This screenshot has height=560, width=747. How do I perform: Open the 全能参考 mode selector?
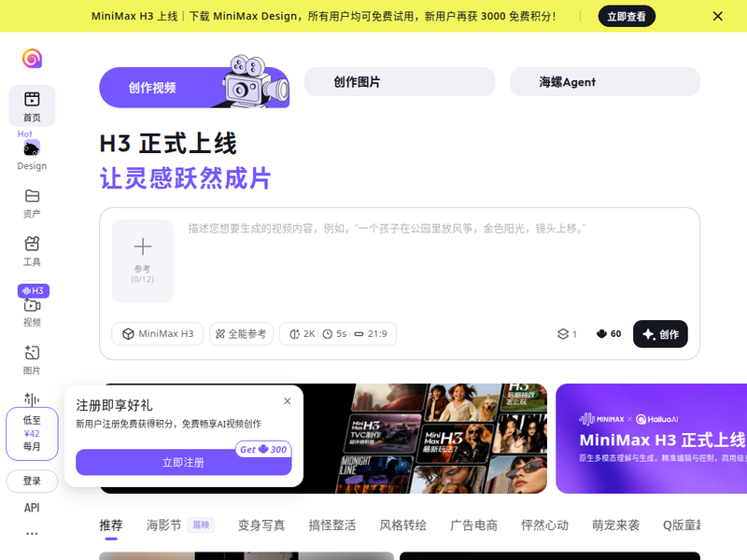pos(241,334)
